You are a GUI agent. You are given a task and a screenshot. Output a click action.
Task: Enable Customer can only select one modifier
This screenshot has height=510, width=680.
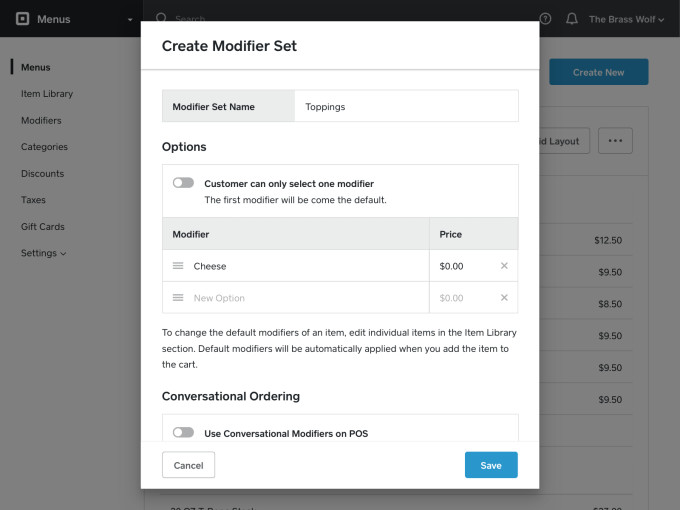(183, 183)
